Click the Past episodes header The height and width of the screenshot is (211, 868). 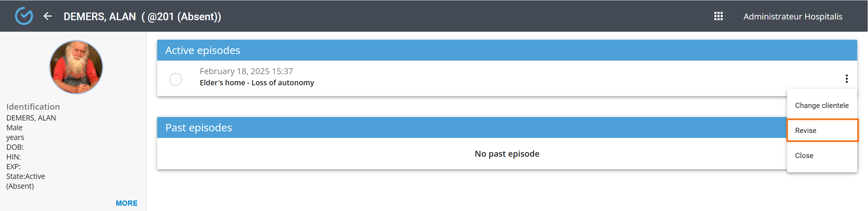coord(198,128)
